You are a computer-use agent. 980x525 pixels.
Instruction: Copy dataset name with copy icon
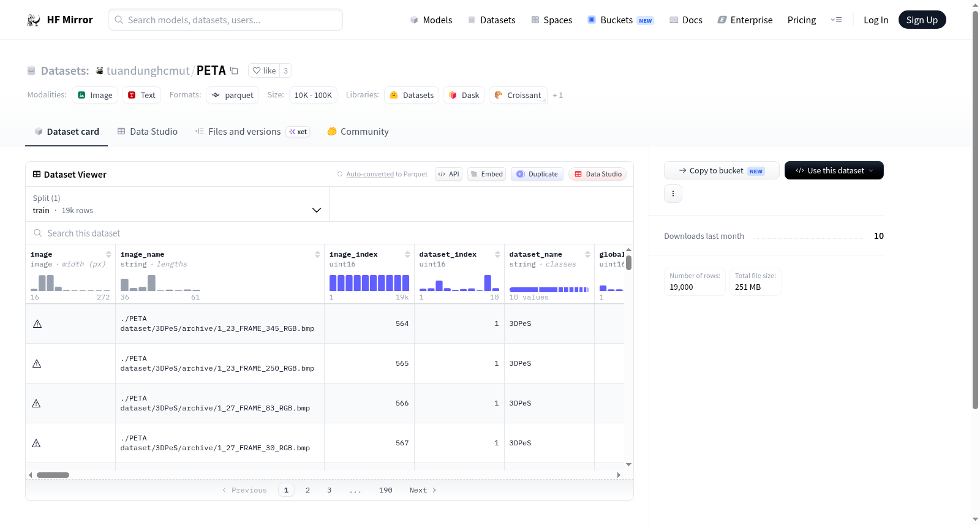pos(234,70)
